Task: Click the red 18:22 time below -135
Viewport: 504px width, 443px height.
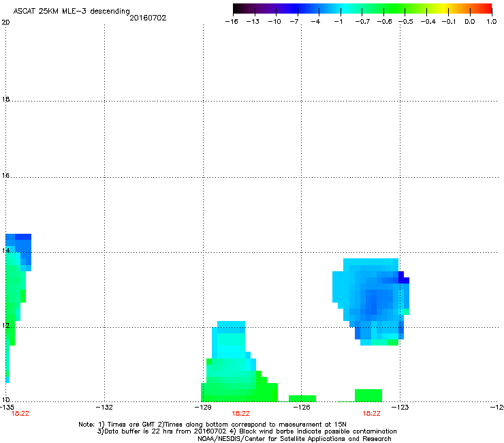Action: click(x=20, y=414)
